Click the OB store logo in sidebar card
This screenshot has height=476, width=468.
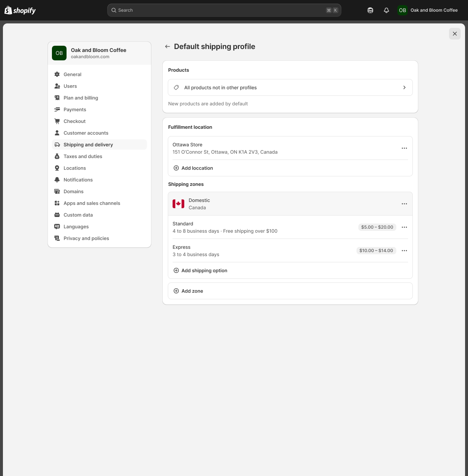pos(59,53)
